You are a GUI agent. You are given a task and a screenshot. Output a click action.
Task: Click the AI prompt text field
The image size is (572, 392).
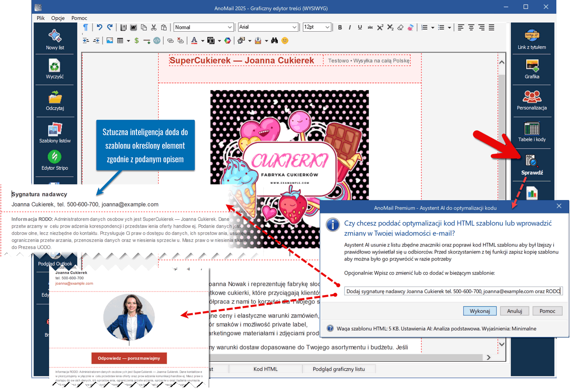454,292
